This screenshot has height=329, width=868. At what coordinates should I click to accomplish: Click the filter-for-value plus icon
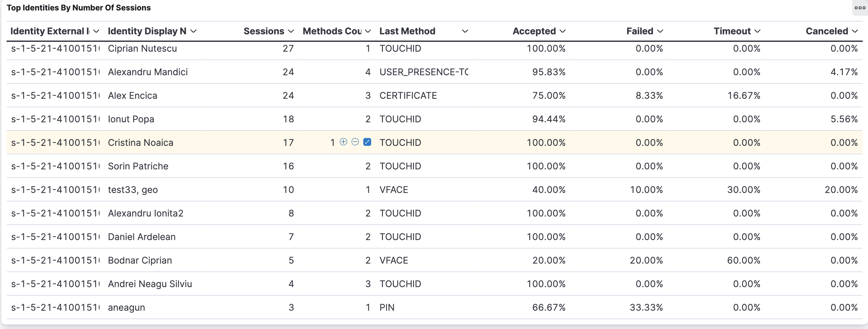pyautogui.click(x=343, y=142)
